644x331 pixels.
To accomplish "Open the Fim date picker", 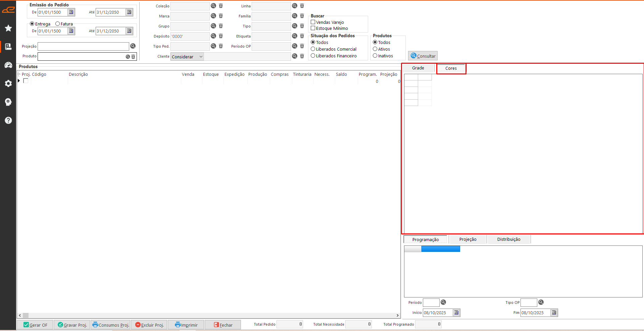I will [554, 313].
